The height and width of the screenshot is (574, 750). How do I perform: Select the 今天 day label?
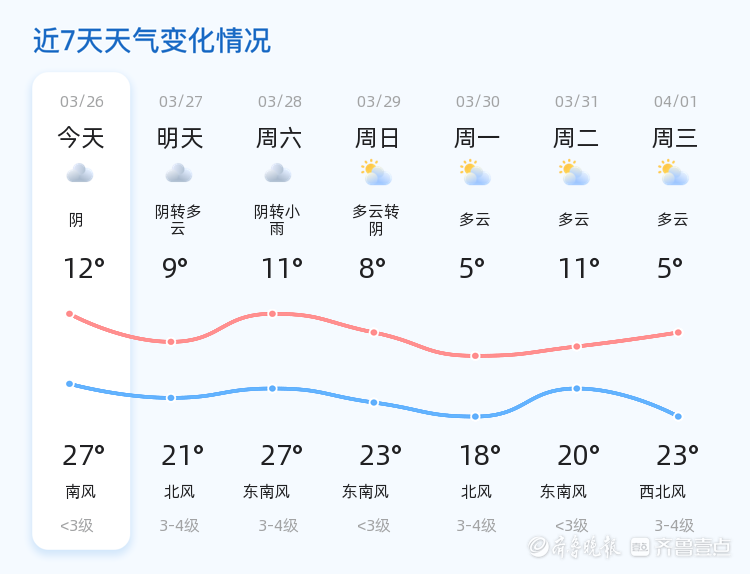pos(80,138)
